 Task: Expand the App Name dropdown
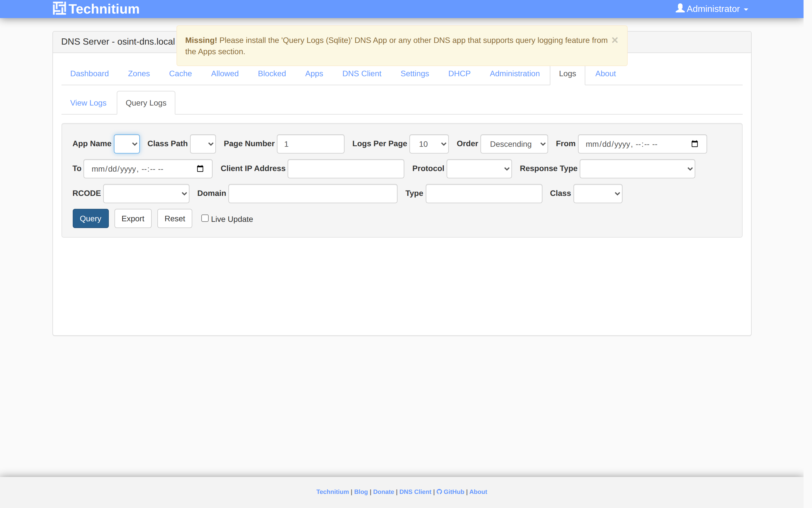[x=127, y=144]
